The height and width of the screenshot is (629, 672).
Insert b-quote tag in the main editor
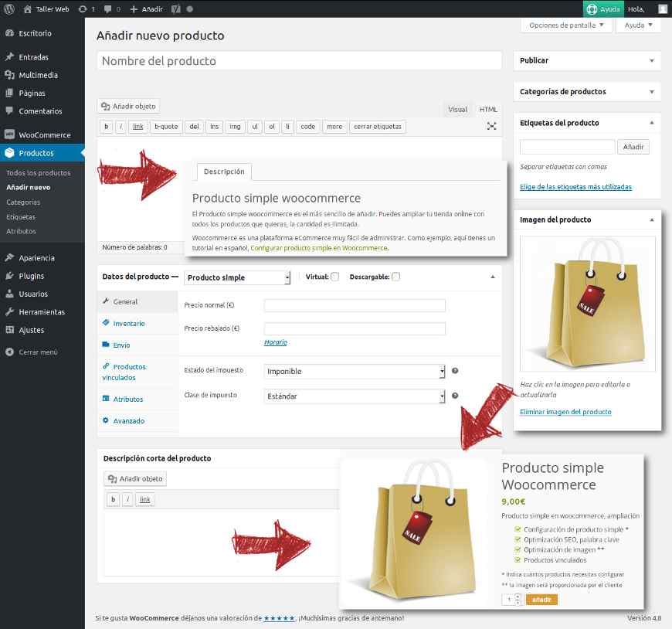point(166,127)
